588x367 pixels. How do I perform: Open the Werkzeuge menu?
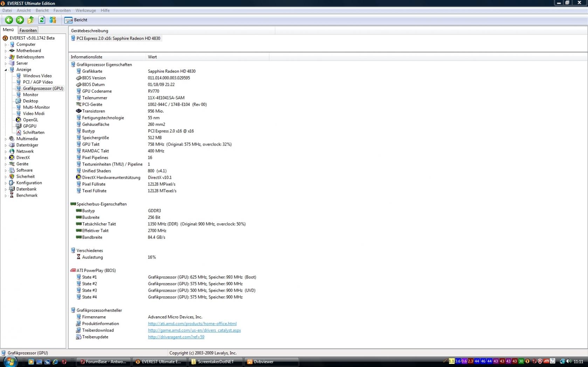click(86, 10)
